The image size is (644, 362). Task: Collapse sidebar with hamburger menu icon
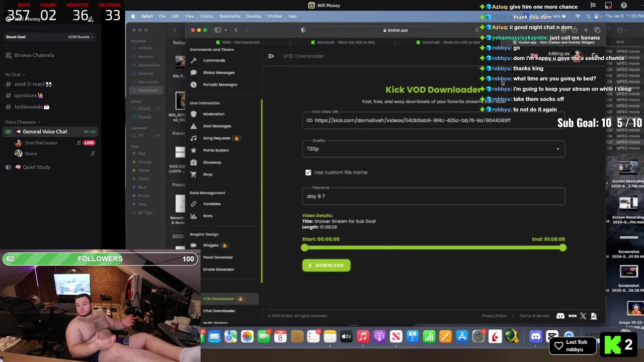coord(271,56)
